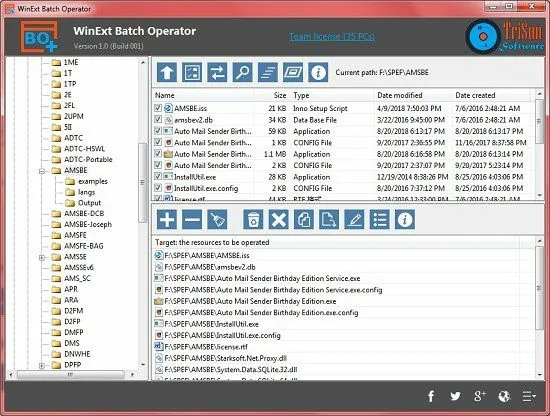Select F:\SPEF\AMSBE\amsbev2.db target row
Viewport: 550px width, 416px height.
point(337,267)
